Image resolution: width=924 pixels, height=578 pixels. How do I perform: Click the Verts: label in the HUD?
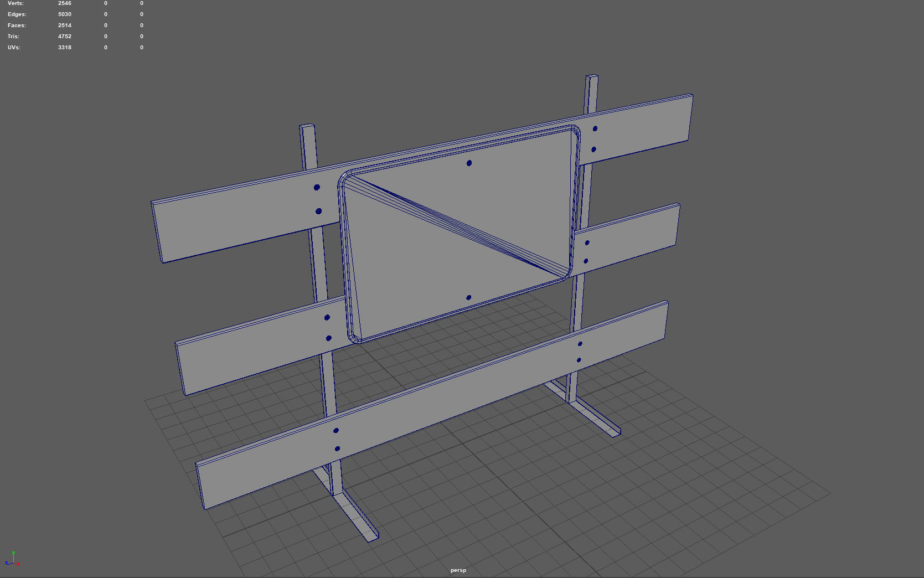coord(16,3)
